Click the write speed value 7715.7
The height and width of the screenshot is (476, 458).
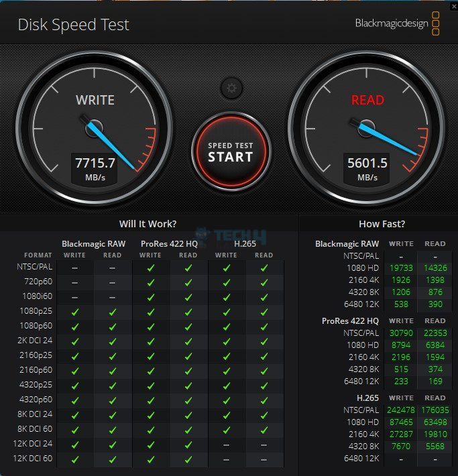coord(95,163)
